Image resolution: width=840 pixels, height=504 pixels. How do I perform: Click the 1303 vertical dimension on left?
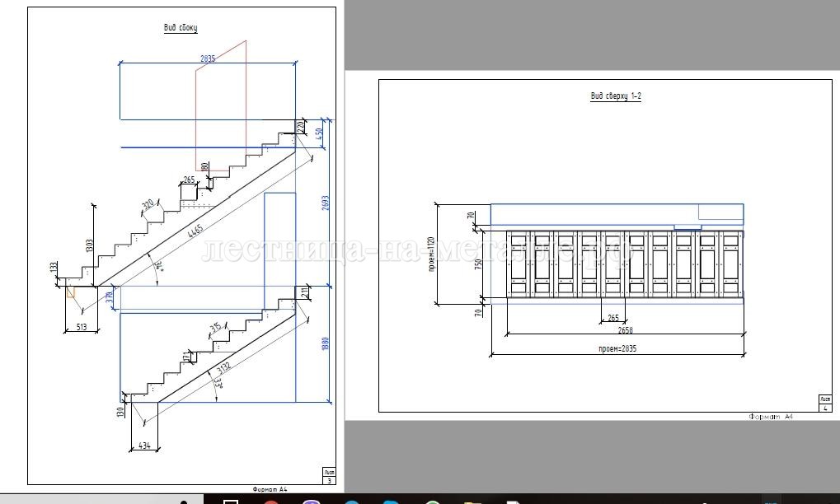(89, 245)
